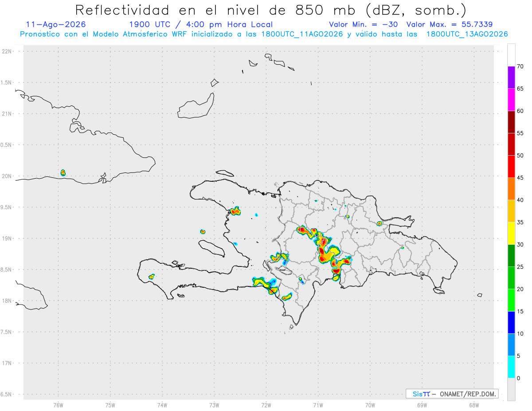This screenshot has height=411, width=532.
Task: Click the '17N' latitude axis label
Action: click(x=7, y=363)
